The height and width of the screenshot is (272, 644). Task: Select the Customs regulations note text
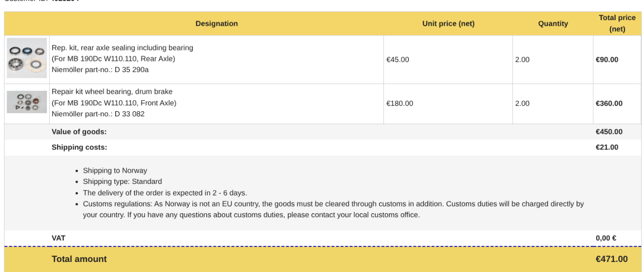333,210
